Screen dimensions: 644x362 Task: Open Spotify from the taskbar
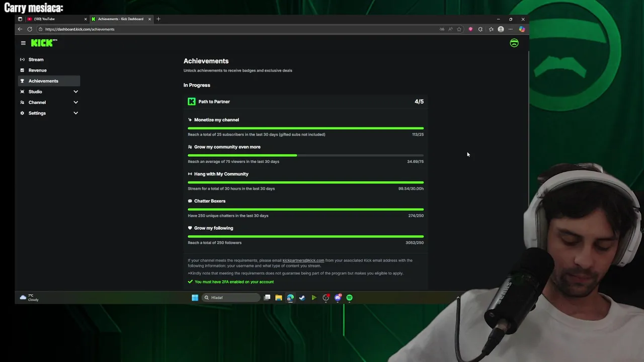click(x=350, y=298)
